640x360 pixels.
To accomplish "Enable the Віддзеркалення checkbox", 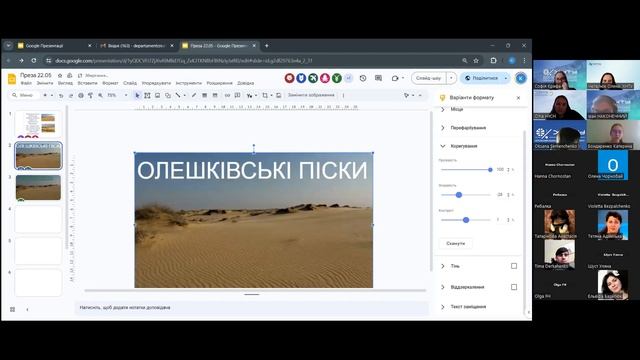I will pos(514,287).
